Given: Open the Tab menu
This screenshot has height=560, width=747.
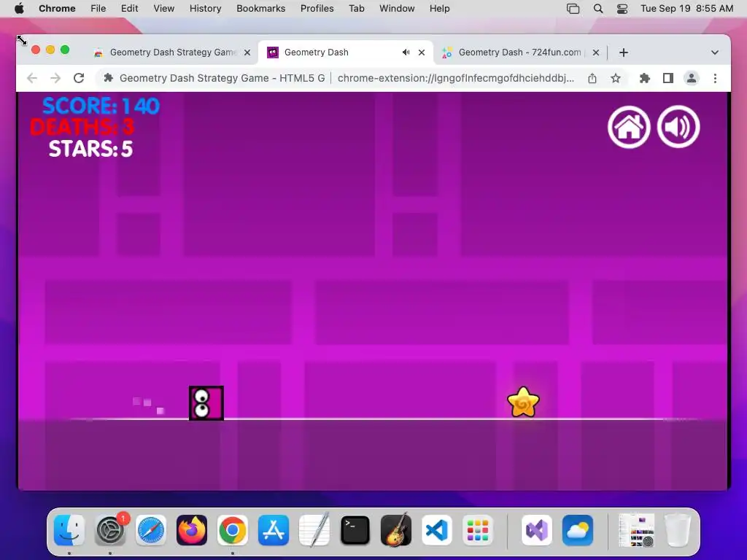Looking at the screenshot, I should 356,9.
